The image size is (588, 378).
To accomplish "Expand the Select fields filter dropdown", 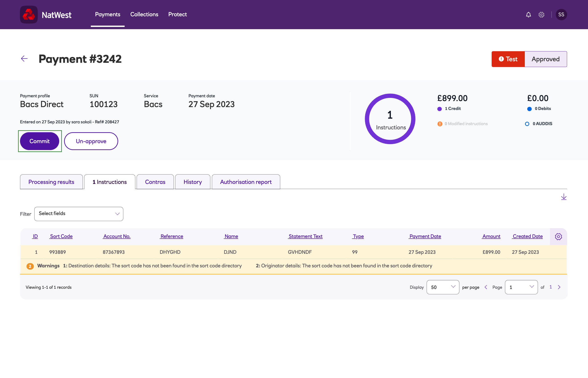I will tap(79, 214).
